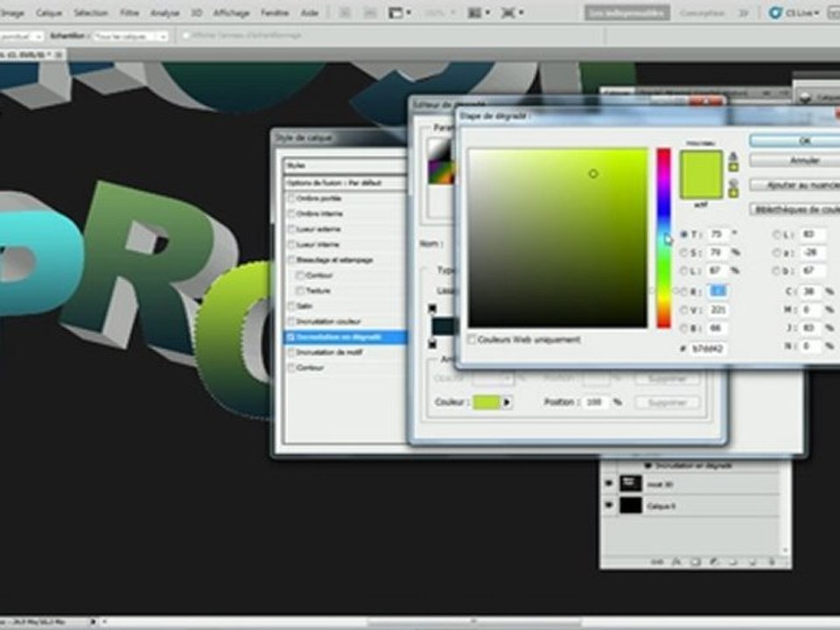Open the Aide menu
This screenshot has width=840, height=630.
point(310,13)
